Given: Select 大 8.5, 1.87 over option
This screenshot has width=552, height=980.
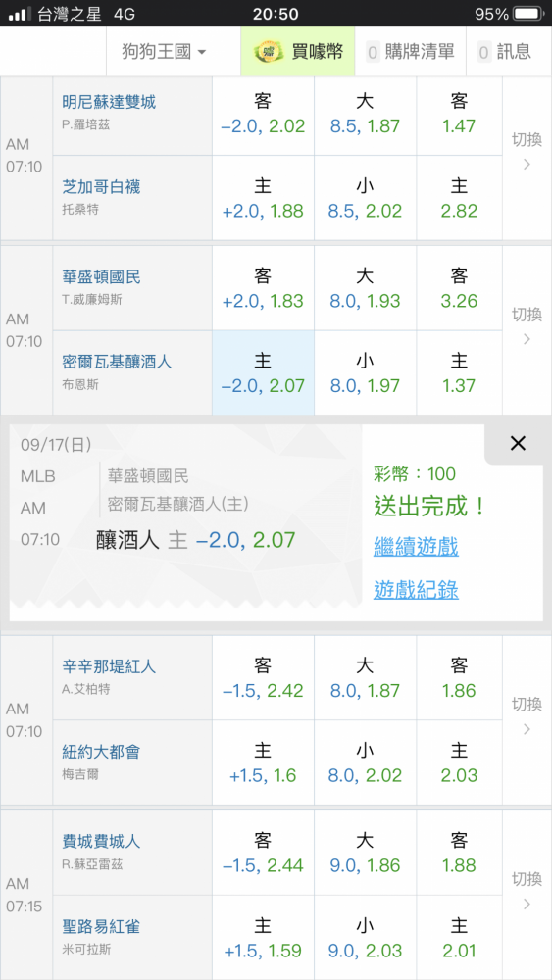Looking at the screenshot, I should pos(365,115).
